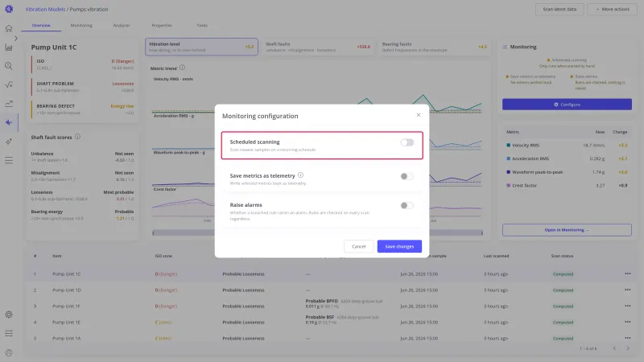
Task: Click Pump Unit 1F table row name
Action: (66, 306)
